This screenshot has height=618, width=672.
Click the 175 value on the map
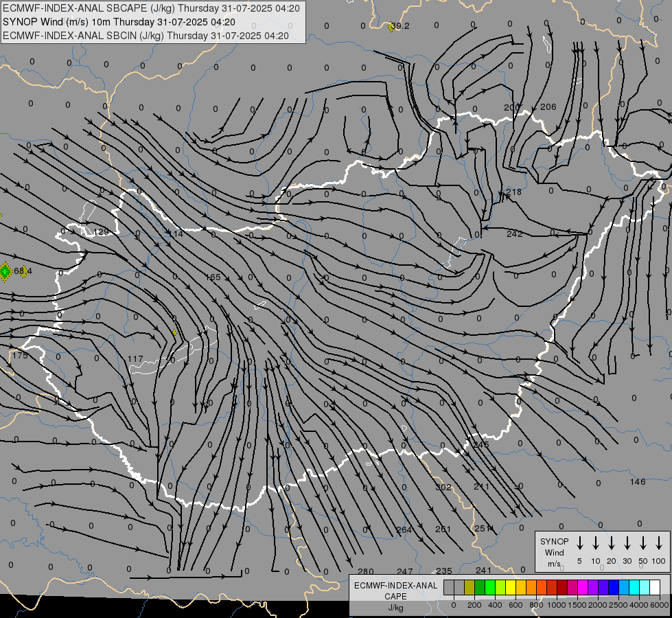point(20,356)
